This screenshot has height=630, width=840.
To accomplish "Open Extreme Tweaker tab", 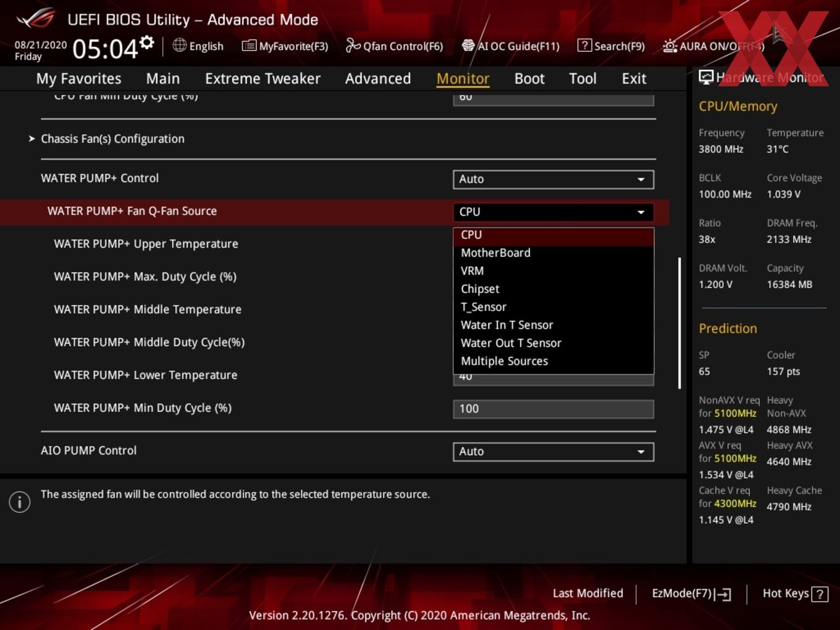I will 262,78.
